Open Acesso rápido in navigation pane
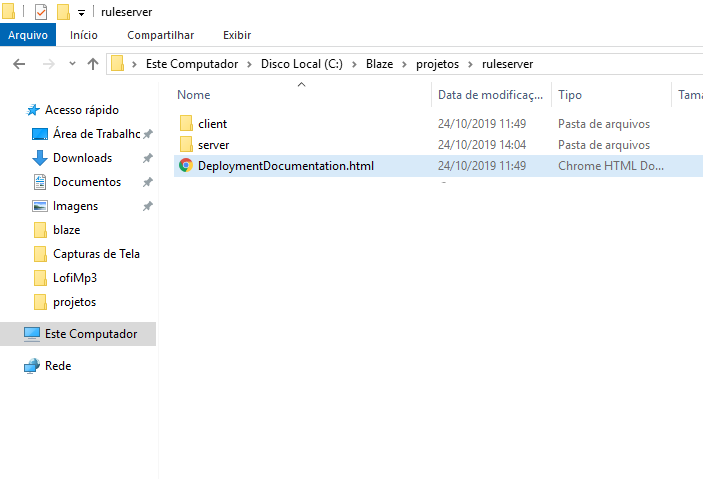The image size is (703, 479). [82, 110]
